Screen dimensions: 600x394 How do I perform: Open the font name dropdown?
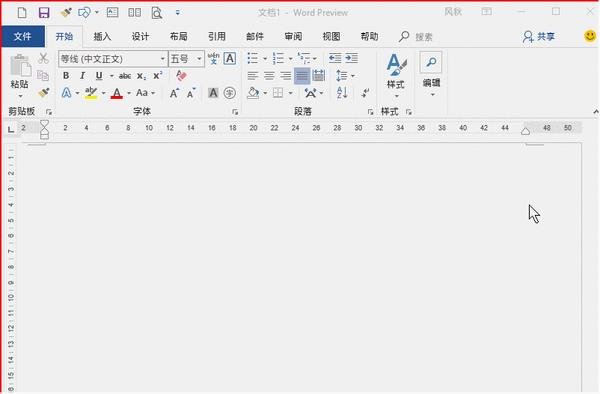[163, 59]
